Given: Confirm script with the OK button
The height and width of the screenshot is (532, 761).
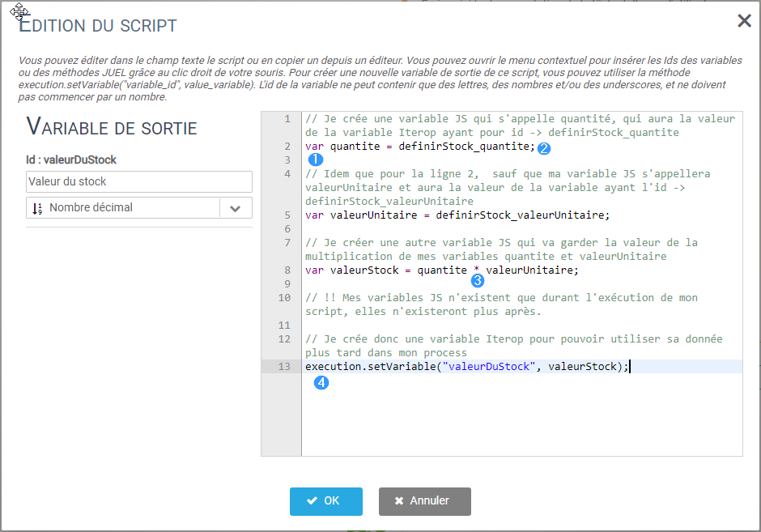Looking at the screenshot, I should pyautogui.click(x=325, y=501).
